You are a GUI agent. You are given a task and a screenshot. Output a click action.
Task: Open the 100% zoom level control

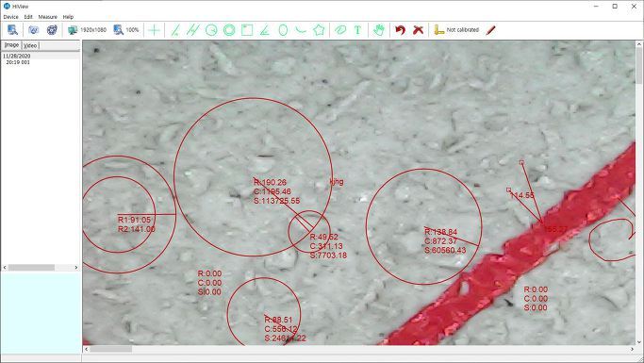coord(125,30)
